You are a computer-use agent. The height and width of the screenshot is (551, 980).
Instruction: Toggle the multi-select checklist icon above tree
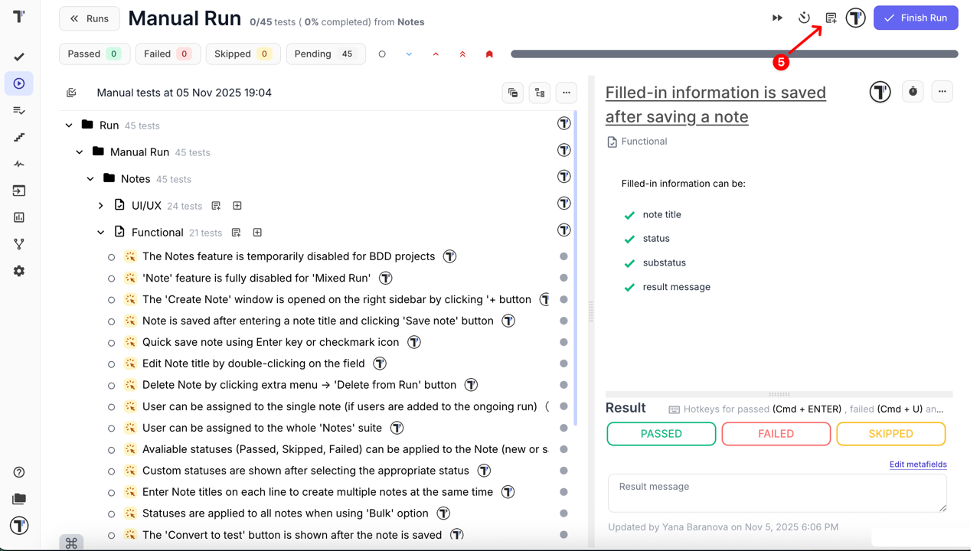tap(71, 93)
